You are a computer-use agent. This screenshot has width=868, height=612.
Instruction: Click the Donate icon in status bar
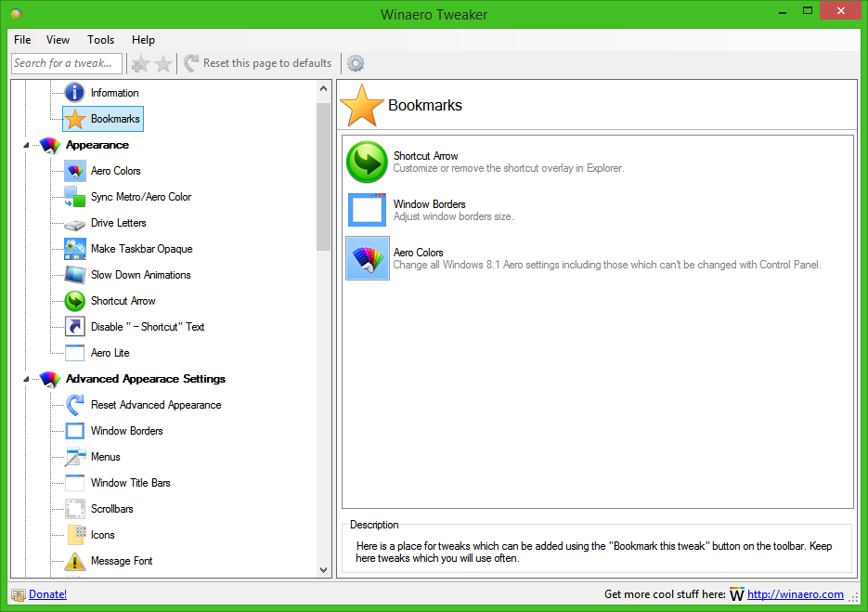click(19, 595)
